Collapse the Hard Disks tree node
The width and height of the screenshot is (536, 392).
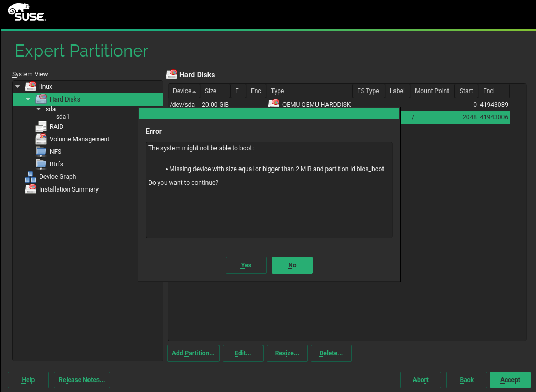pos(28,99)
